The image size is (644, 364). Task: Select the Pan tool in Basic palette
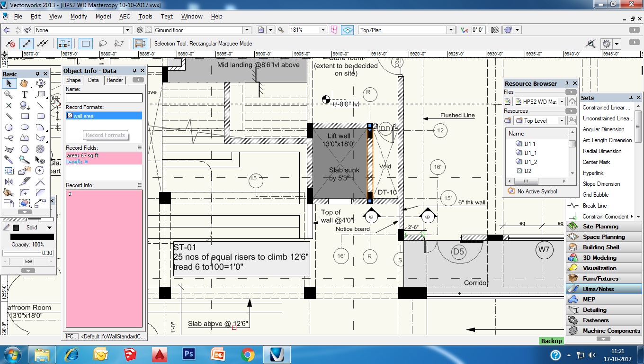24,83
